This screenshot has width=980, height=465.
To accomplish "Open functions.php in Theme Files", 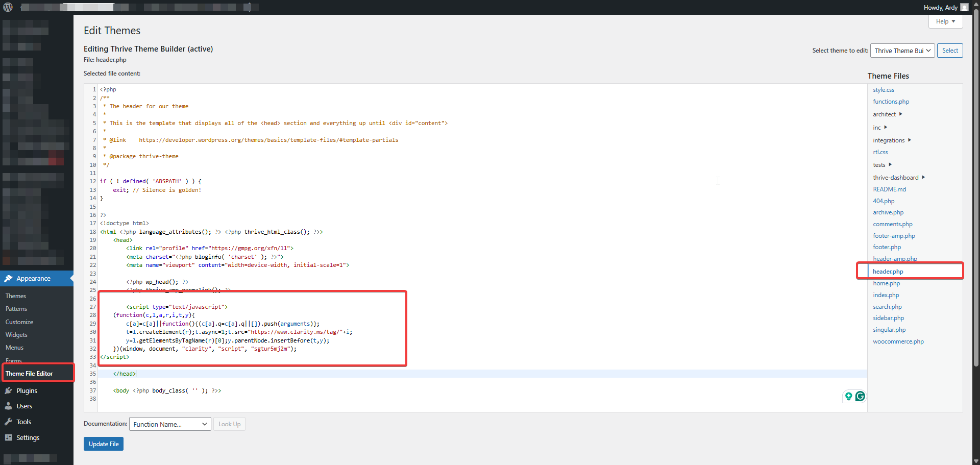I will [891, 102].
